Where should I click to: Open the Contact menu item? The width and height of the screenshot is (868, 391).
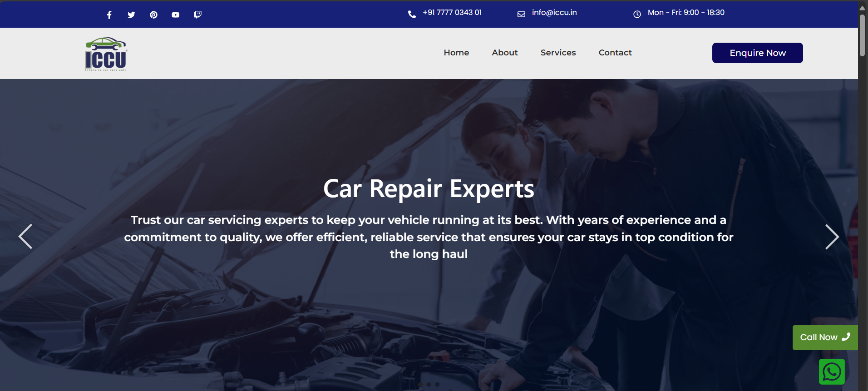615,53
